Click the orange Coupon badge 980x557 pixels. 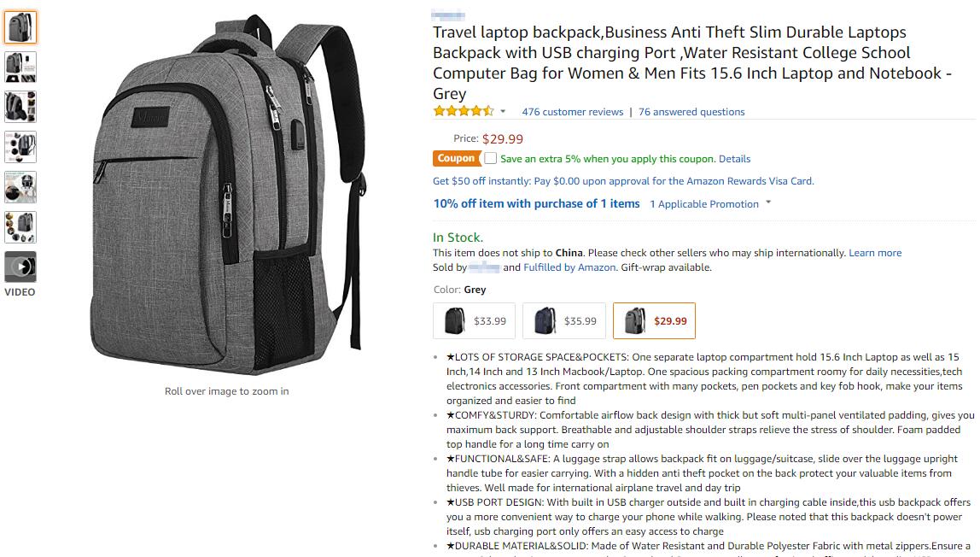coord(456,158)
